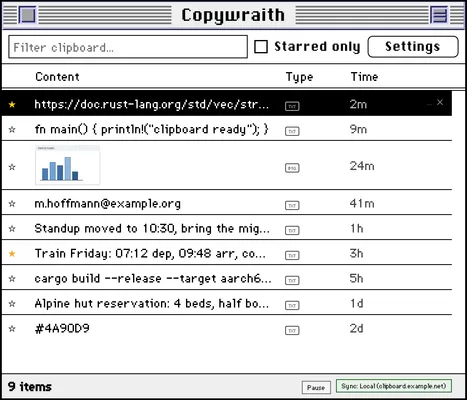The width and height of the screenshot is (467, 400).
Task: Select the m.hoffmann@example.org entry text
Action: pyautogui.click(x=108, y=203)
